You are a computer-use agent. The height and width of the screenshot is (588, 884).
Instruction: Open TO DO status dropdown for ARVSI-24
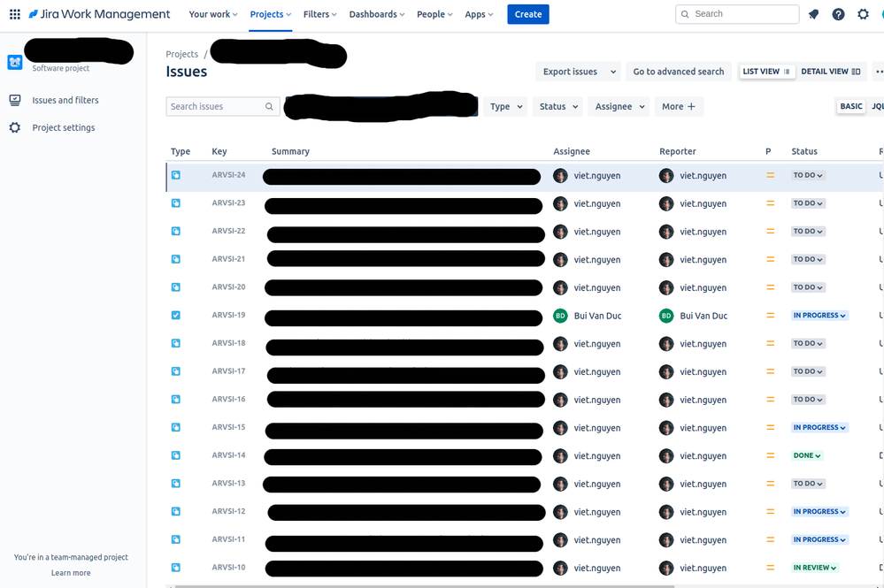tap(808, 175)
